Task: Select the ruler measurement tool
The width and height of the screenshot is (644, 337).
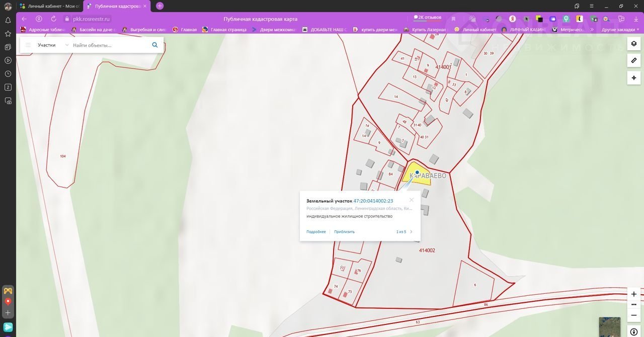Action: click(633, 61)
